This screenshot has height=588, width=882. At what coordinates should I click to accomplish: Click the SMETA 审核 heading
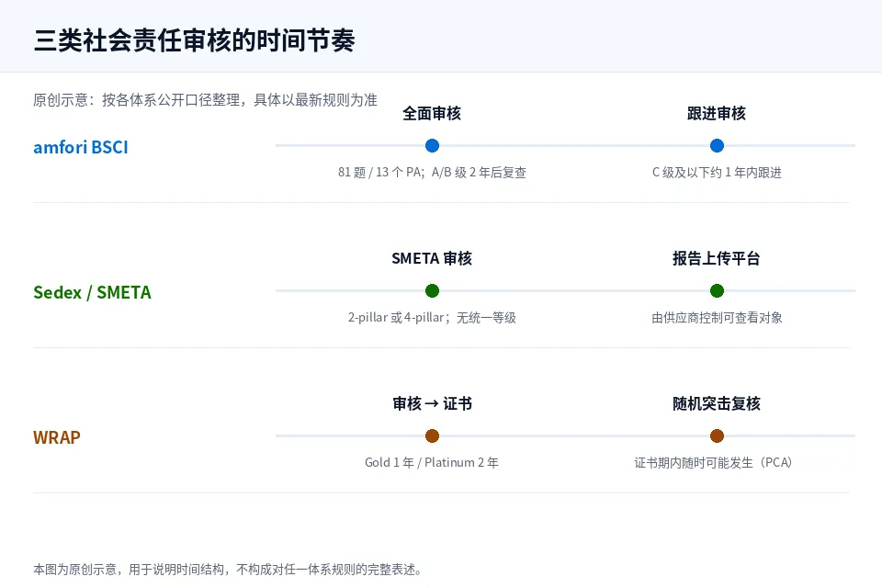point(432,258)
